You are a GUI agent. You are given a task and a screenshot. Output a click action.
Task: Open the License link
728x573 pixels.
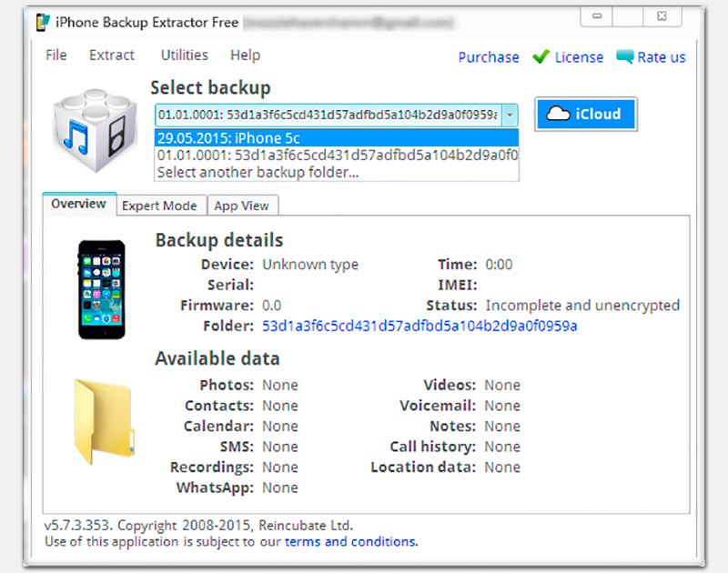pyautogui.click(x=579, y=57)
